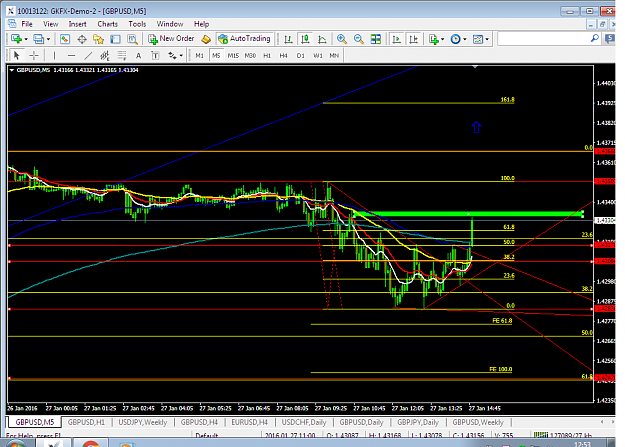Zoom in on the chart

[342, 39]
